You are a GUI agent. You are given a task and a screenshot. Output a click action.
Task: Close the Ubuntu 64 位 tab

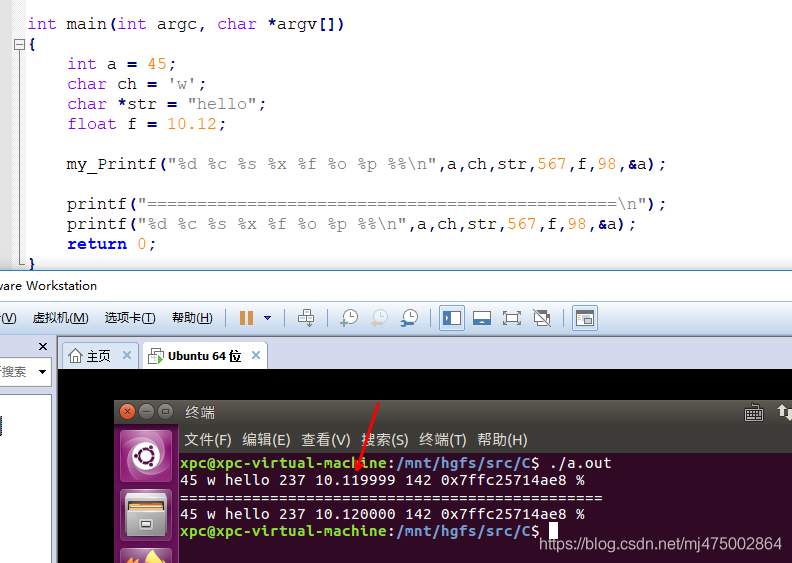tap(256, 355)
